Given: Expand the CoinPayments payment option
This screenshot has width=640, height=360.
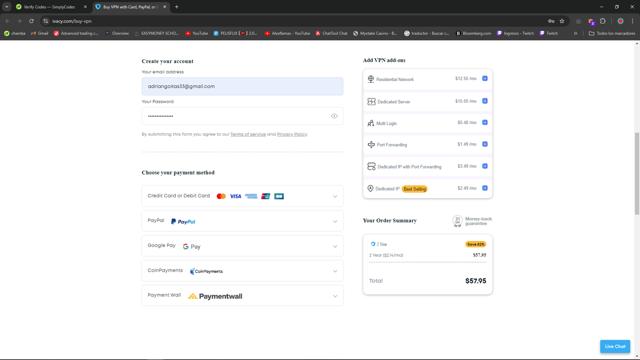Looking at the screenshot, I should 242,271.
